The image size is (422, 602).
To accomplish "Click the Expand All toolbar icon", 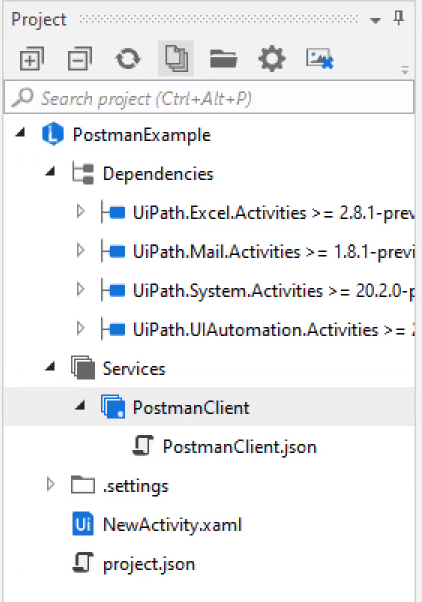I will (32, 59).
